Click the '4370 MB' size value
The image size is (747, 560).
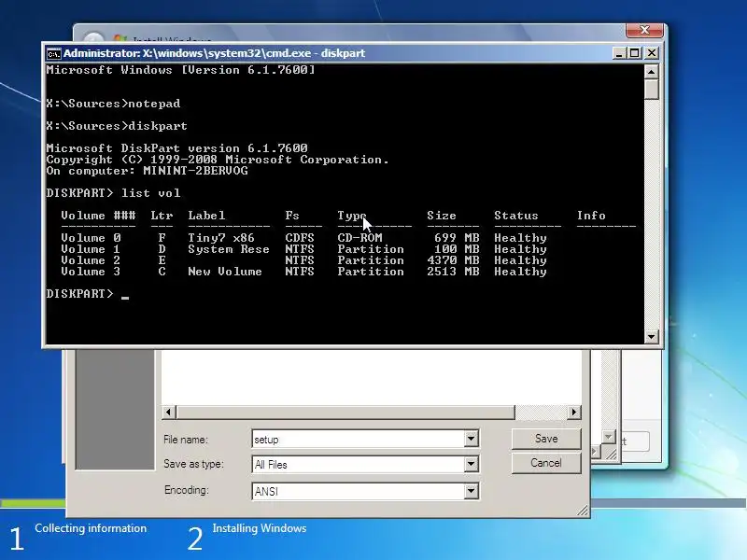click(453, 260)
